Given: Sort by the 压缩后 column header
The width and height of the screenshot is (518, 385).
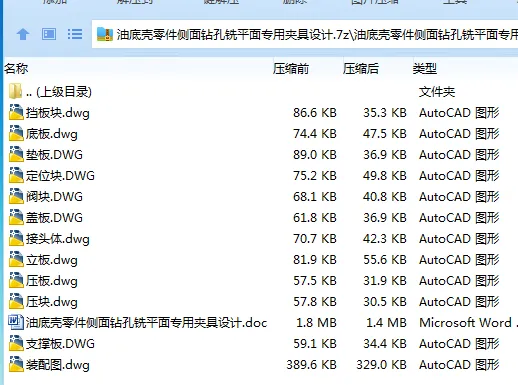Looking at the screenshot, I should (361, 69).
